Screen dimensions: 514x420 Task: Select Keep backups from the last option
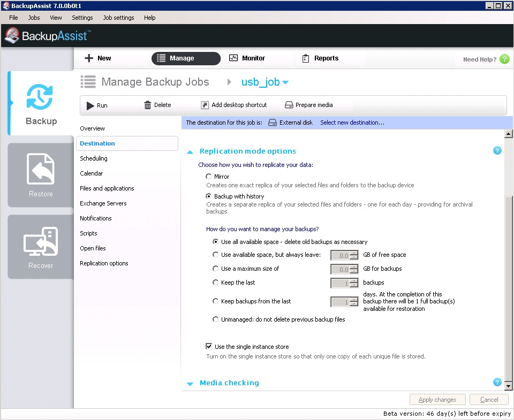(x=215, y=301)
